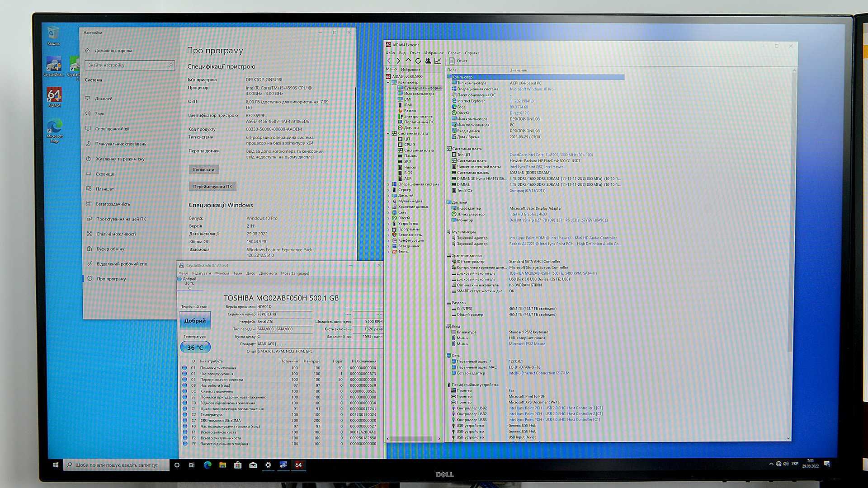Expand the Хранение данных tree node

[x=388, y=206]
